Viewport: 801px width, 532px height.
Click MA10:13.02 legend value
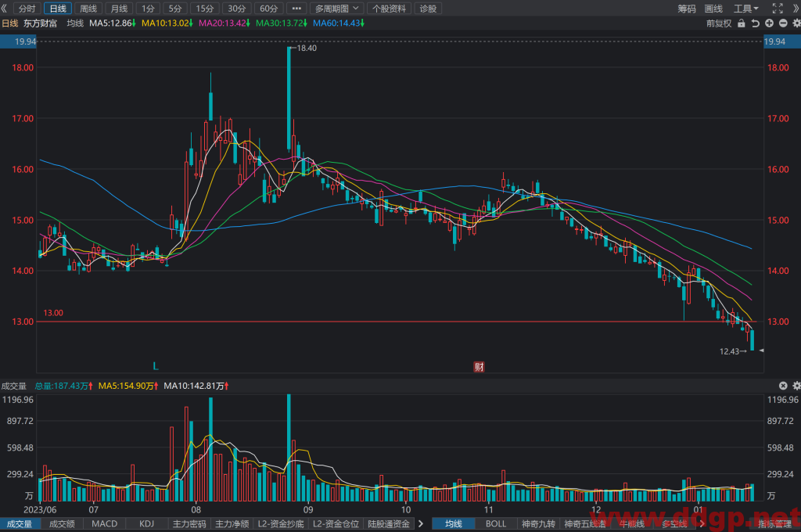tap(167, 23)
